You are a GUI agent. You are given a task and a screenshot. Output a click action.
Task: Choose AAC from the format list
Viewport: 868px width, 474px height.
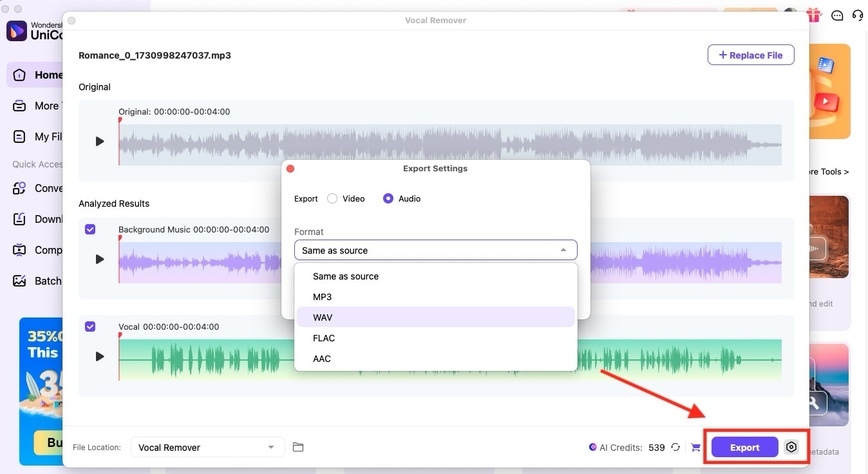point(435,359)
